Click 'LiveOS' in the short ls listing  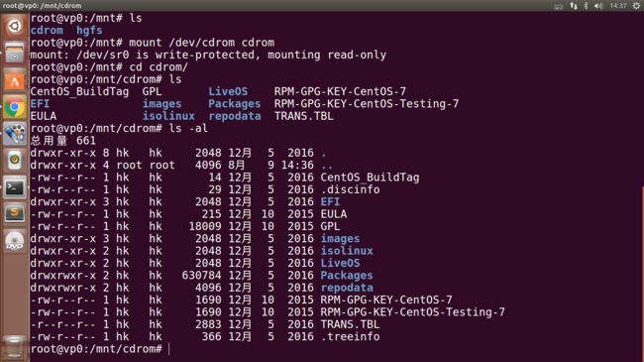228,91
